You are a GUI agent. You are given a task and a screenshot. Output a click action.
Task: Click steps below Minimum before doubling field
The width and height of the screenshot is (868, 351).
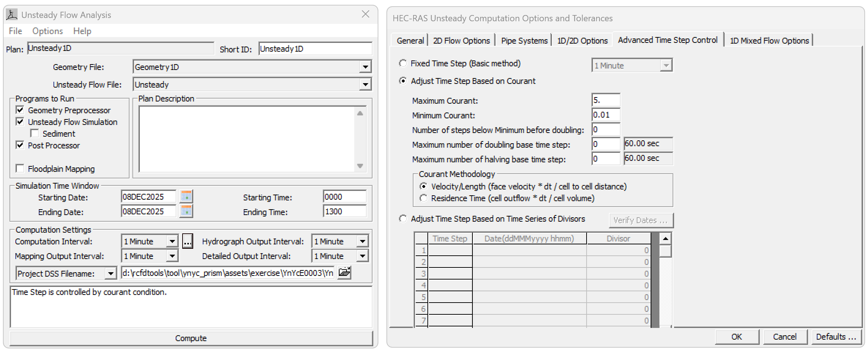pos(606,129)
